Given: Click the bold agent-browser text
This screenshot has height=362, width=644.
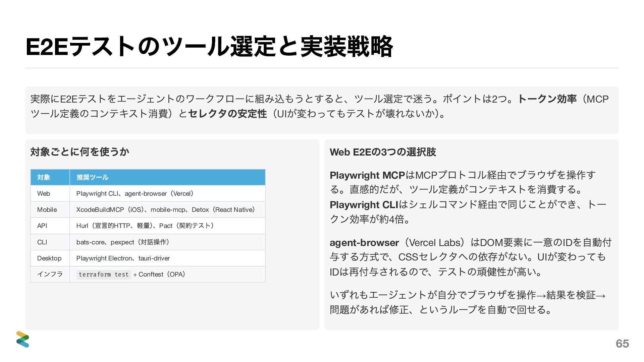Looking at the screenshot, I should pyautogui.click(x=364, y=243).
